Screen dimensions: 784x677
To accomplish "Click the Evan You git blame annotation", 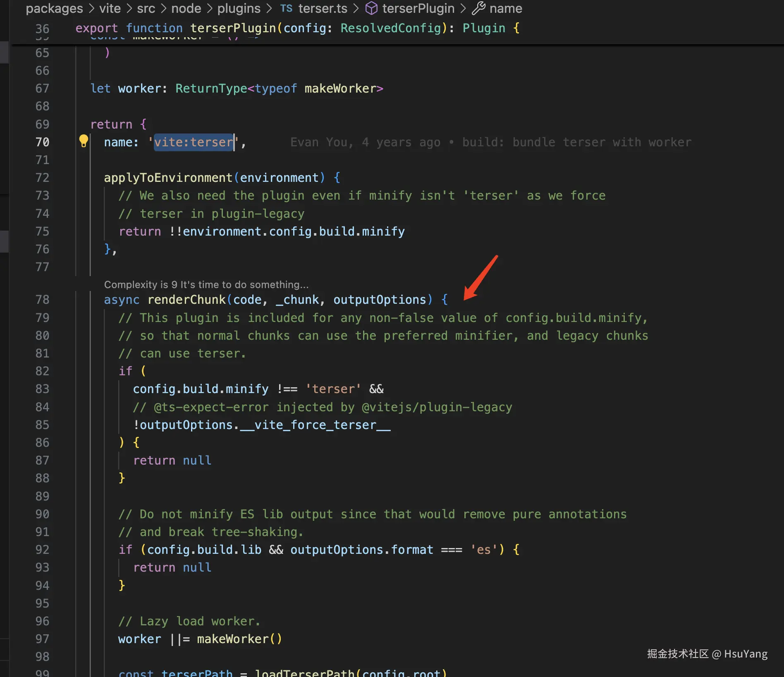I will 490,142.
